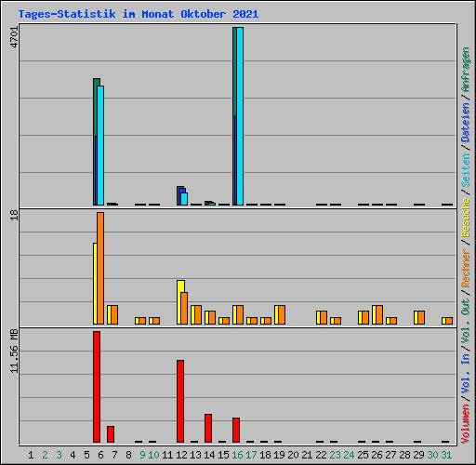Click day 1 on the x-axis

click(31, 455)
